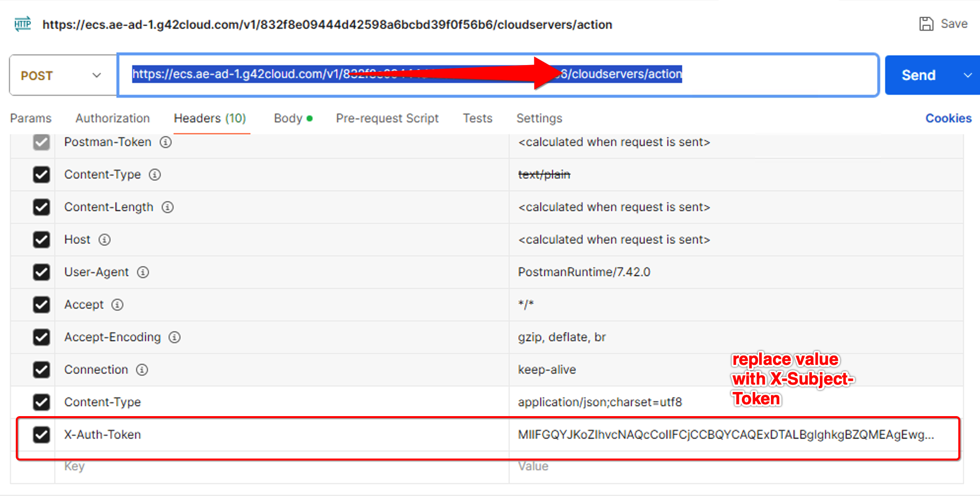
Task: Show info for Accept-Encoding header
Action: tap(175, 337)
